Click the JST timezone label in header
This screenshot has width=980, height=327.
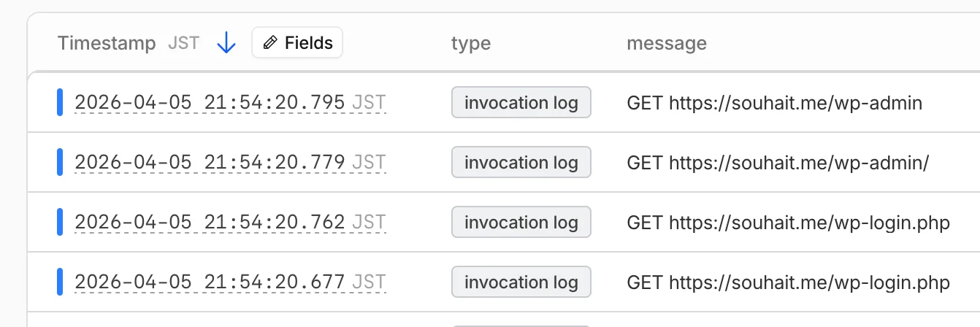(x=183, y=43)
